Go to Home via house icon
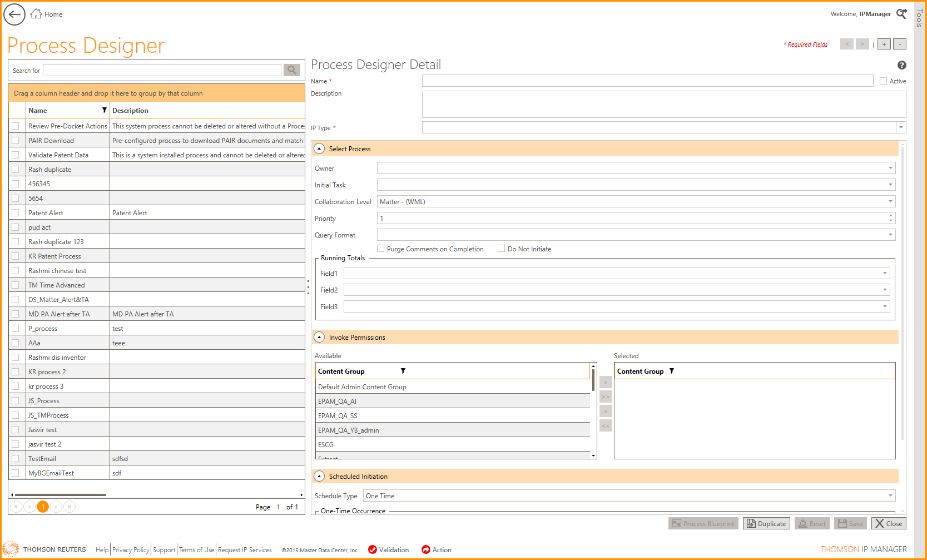The image size is (927, 560). tap(36, 14)
